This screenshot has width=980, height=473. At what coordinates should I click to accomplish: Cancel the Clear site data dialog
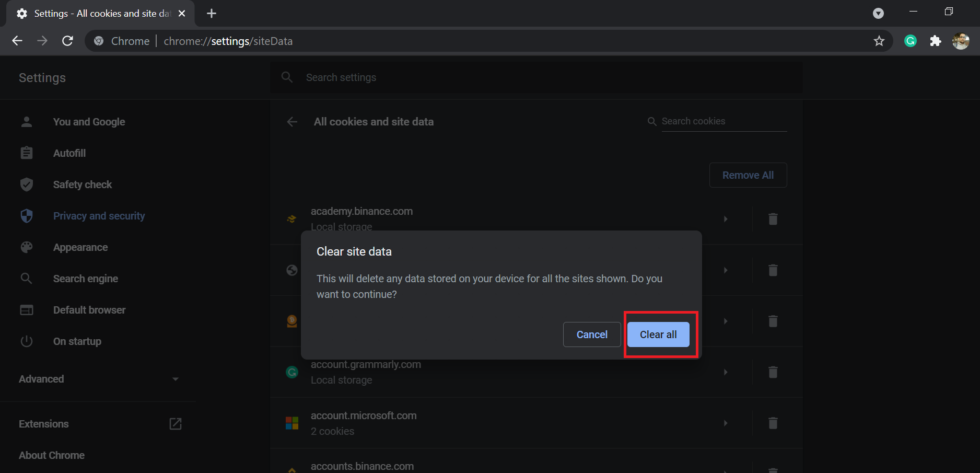592,334
